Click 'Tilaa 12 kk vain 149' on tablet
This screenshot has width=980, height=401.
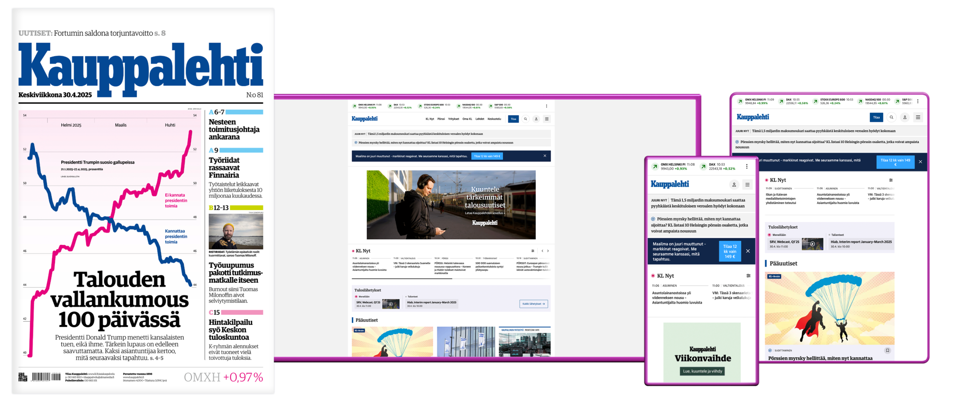(x=895, y=162)
